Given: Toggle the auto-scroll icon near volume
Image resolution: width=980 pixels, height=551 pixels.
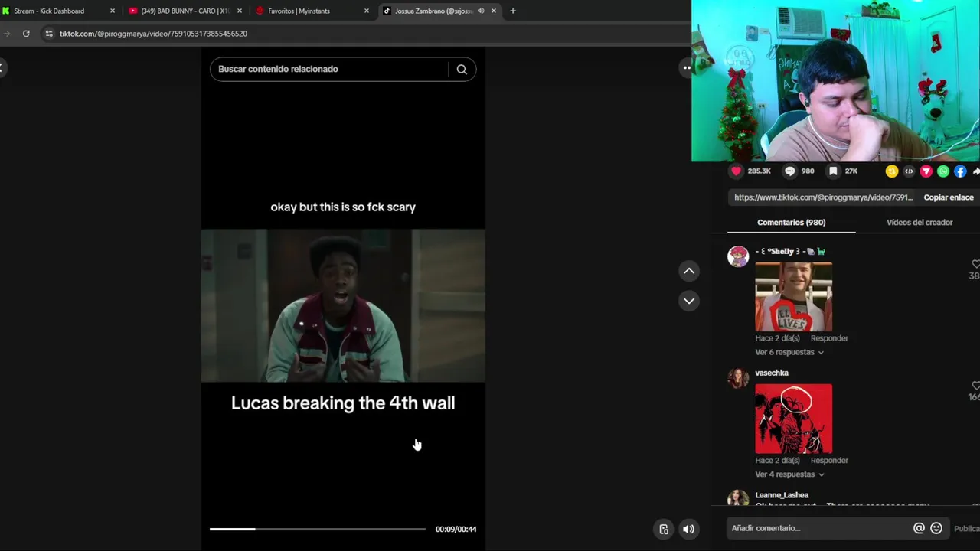Looking at the screenshot, I should tap(664, 529).
